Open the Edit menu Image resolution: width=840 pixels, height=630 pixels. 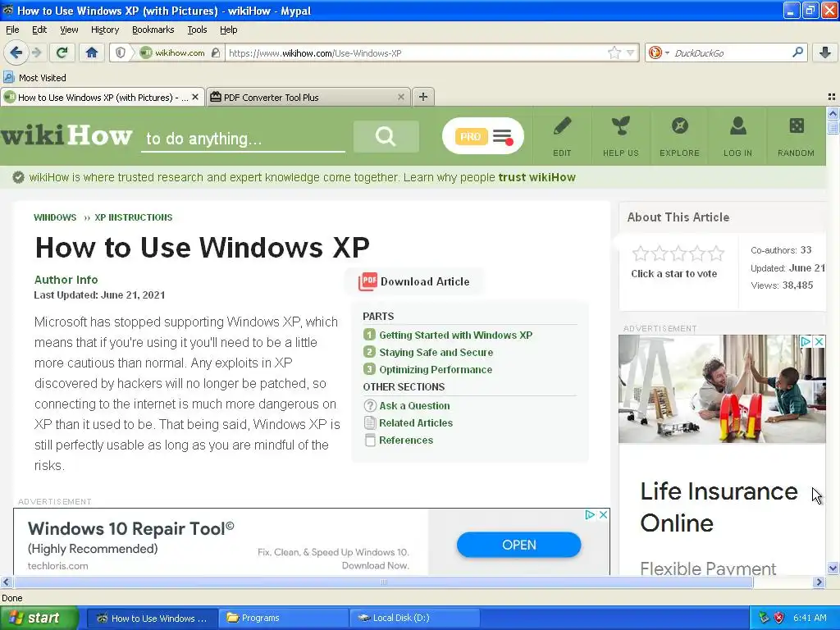click(39, 30)
